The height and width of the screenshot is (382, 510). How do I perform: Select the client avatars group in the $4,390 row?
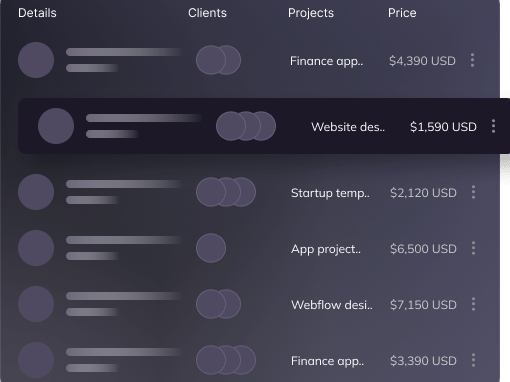point(218,60)
